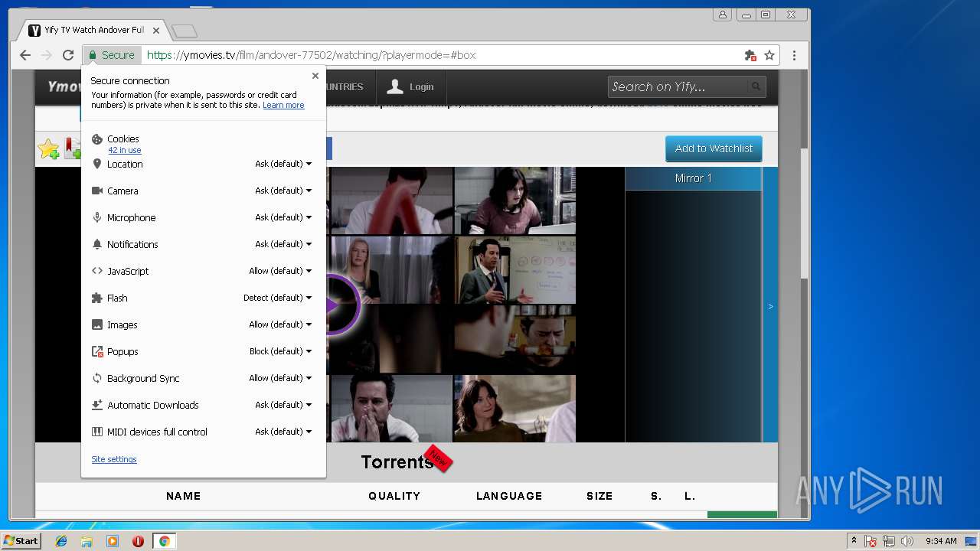Open the Site settings link

(114, 459)
